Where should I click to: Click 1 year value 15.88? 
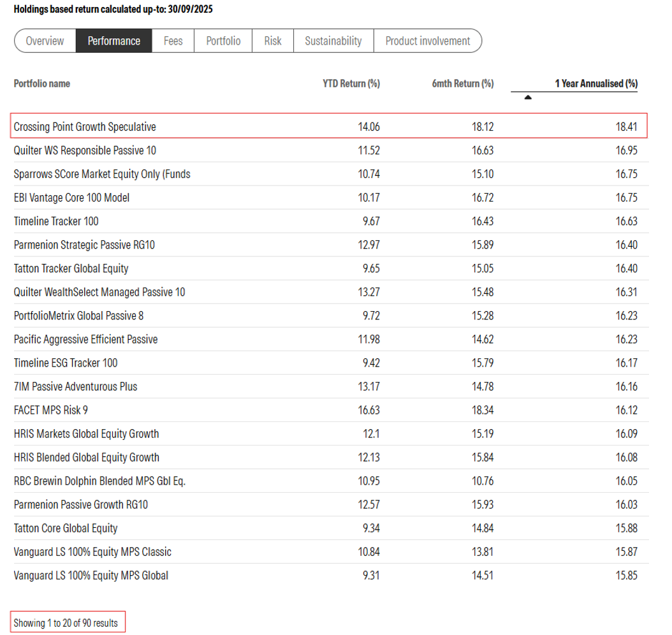tap(627, 528)
